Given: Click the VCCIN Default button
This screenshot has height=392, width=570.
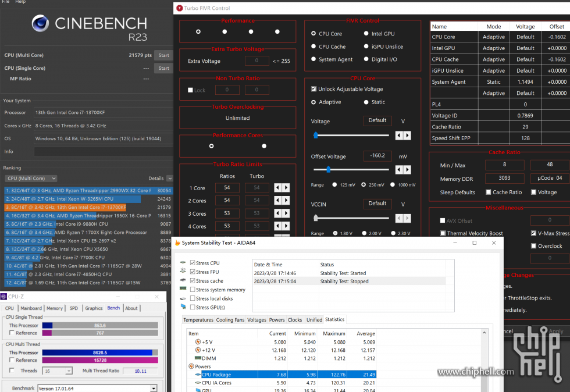Looking at the screenshot, I should click(377, 204).
